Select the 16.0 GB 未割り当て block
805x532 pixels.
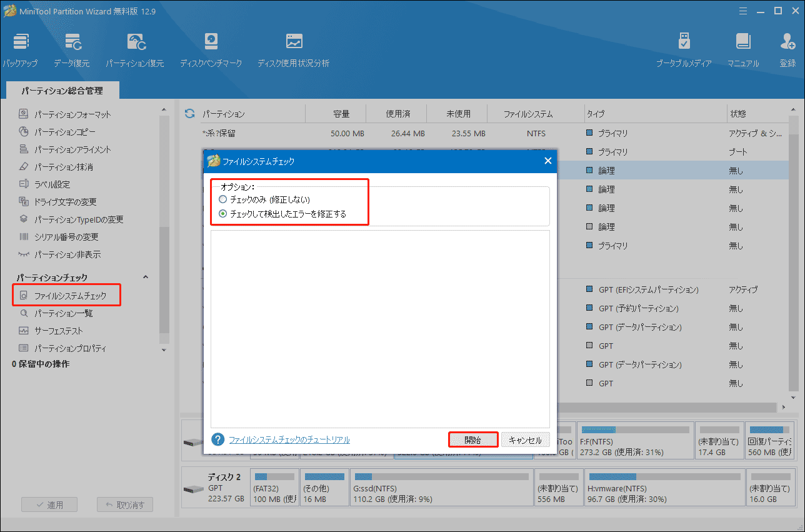coord(770,487)
